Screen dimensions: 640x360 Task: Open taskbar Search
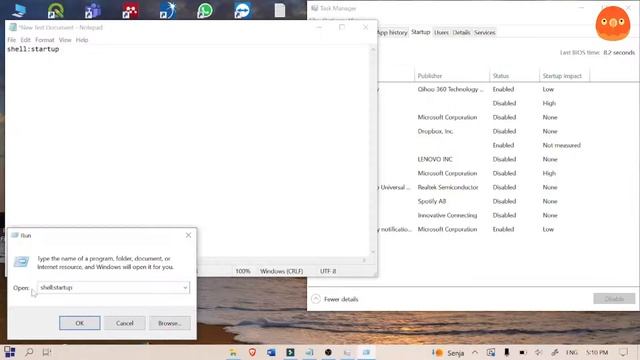pyautogui.click(x=29, y=352)
